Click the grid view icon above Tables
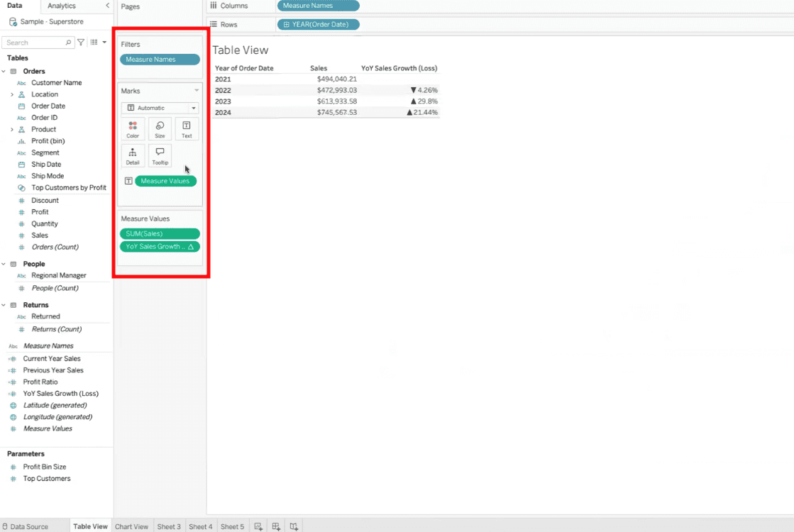Viewport: 794px width, 532px height. pos(94,42)
